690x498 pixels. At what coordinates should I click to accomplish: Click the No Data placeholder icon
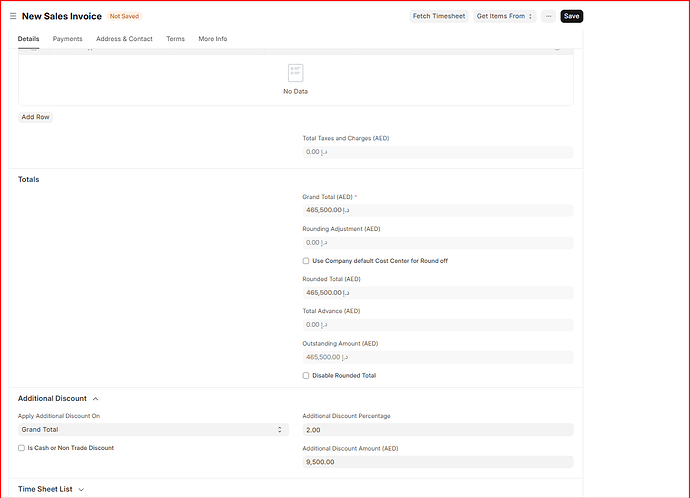click(295, 73)
